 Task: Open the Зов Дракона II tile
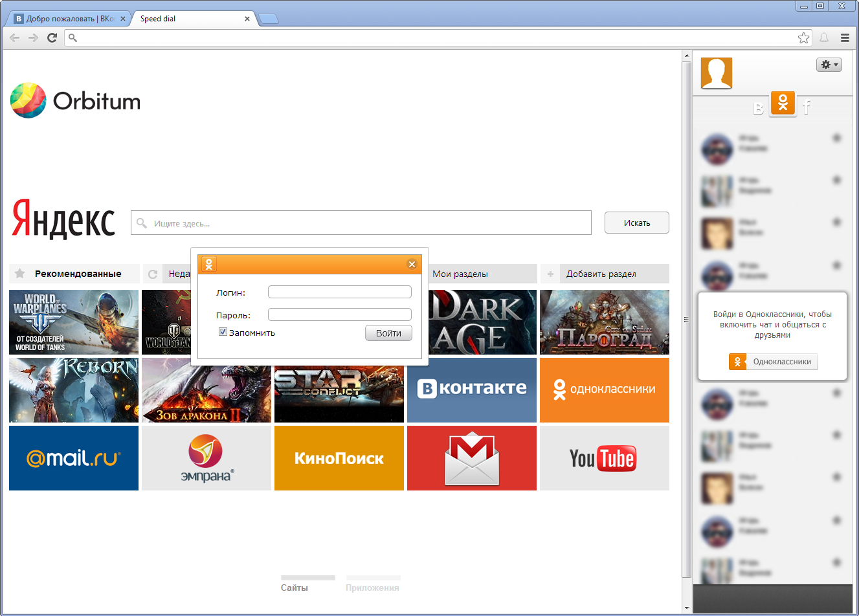coord(206,394)
